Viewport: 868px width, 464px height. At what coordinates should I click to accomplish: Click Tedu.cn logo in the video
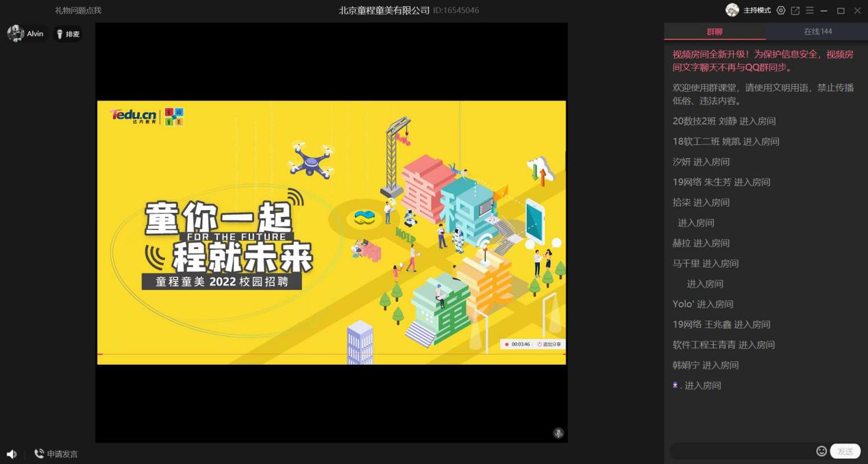(133, 116)
